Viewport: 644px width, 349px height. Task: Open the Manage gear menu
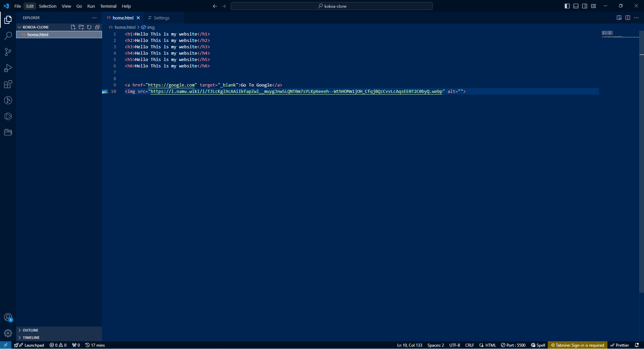[8, 333]
